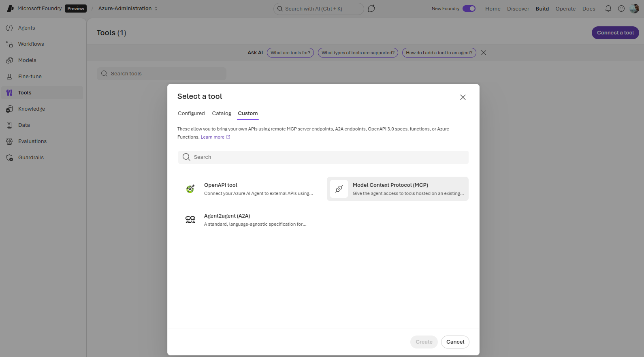Open the AI chat icon beside search
The image size is (644, 357).
tap(371, 9)
